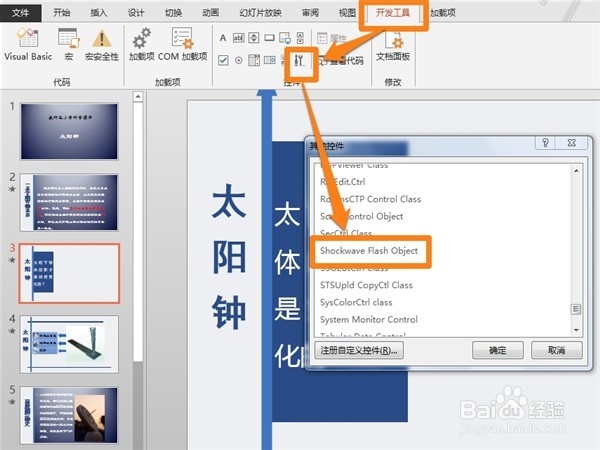Select the CTP Control Class list entry
The width and height of the screenshot is (600, 450).
370,199
